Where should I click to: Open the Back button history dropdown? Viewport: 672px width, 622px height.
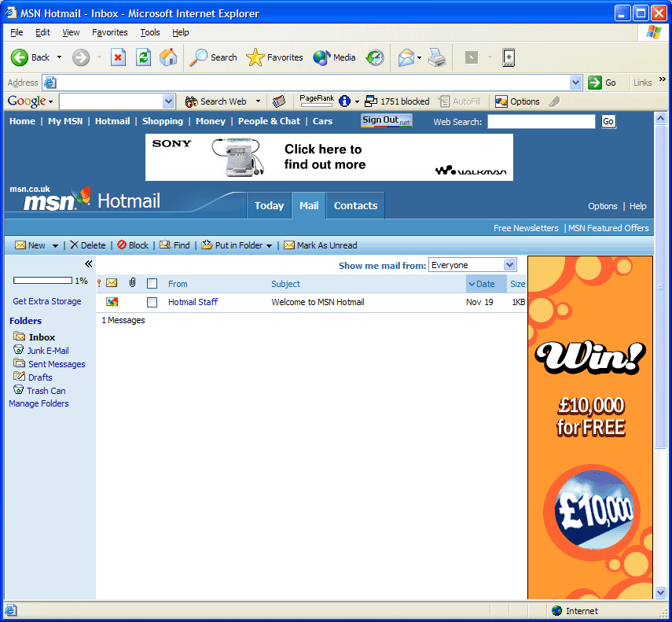point(59,57)
